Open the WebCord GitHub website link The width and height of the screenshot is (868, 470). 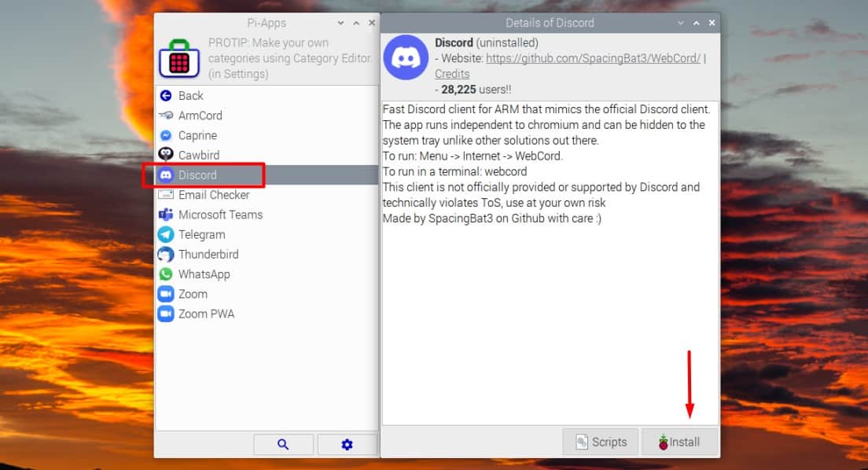pyautogui.click(x=594, y=58)
